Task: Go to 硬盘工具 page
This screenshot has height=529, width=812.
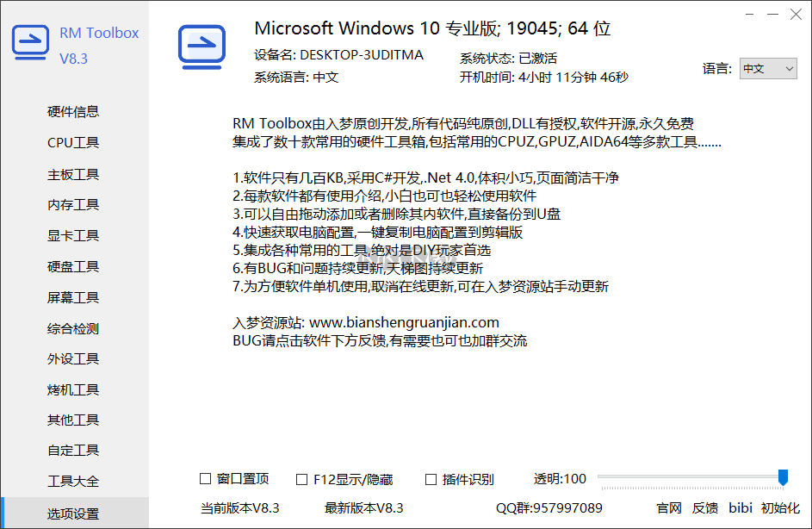Action: click(73, 267)
